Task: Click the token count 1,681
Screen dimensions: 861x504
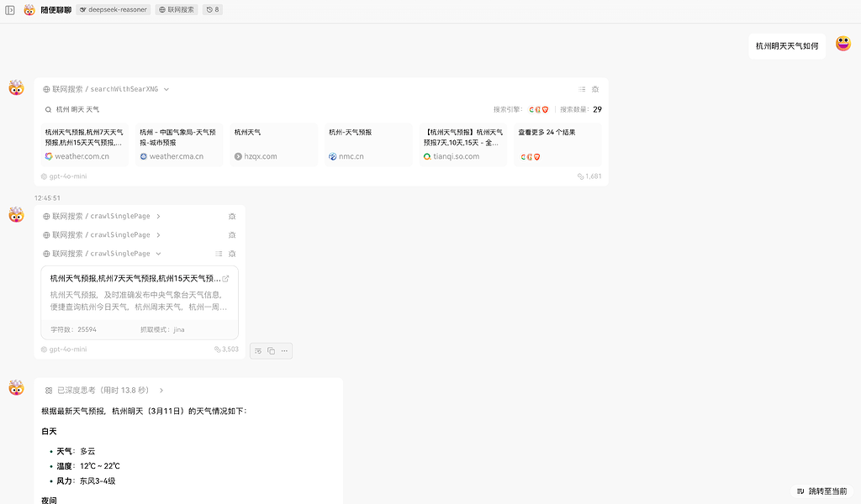Action: [x=589, y=176]
